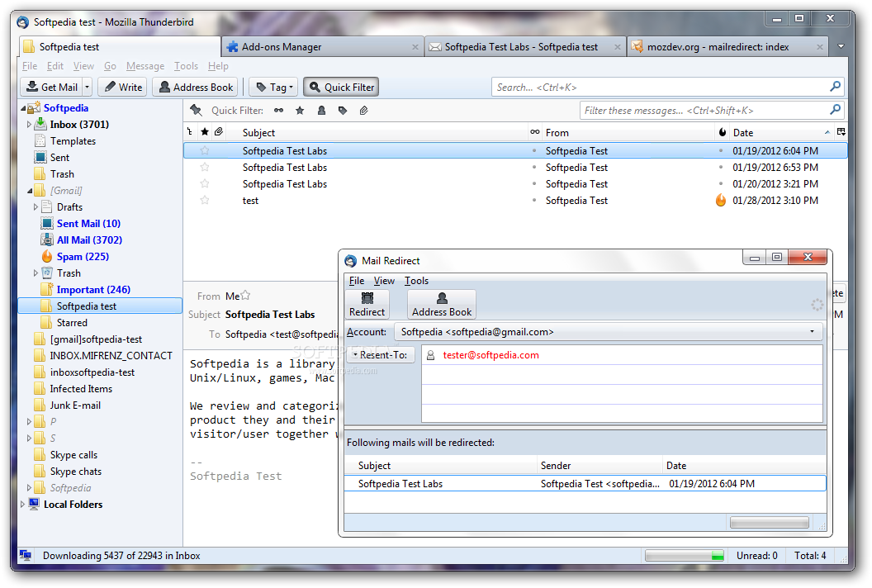This screenshot has height=588, width=872.
Task: Collapse the [Gmail] folder
Action: [x=30, y=191]
